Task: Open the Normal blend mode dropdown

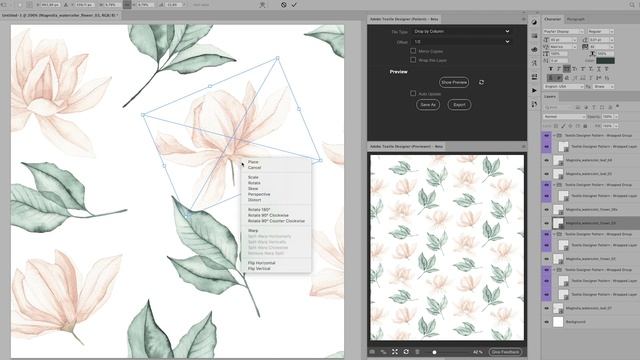Action: (x=564, y=117)
